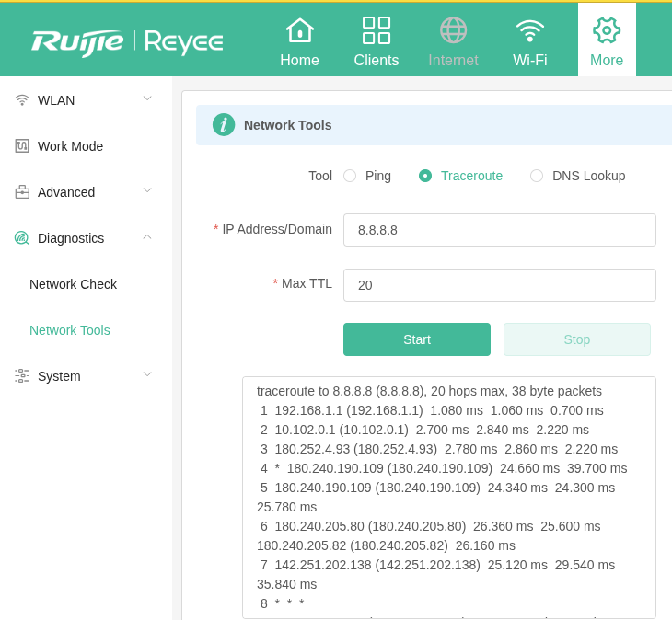The image size is (672, 620).
Task: Expand the System menu chevron
Action: 147,374
